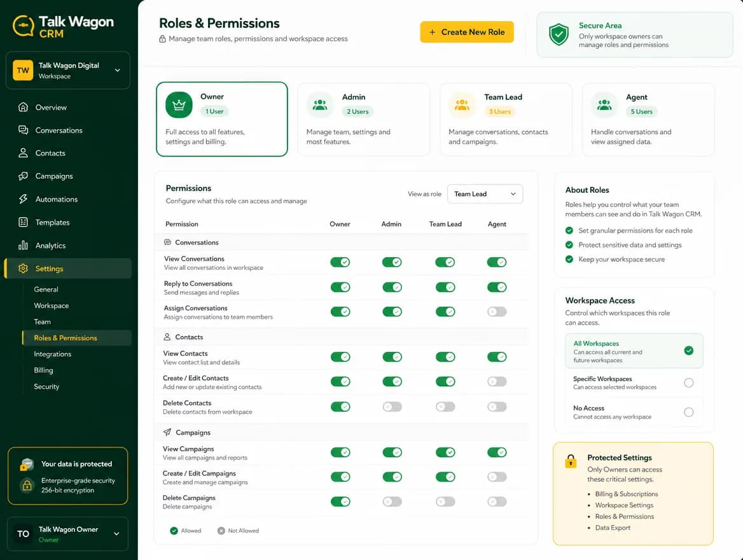
Task: Open the Security settings submenu item
Action: click(46, 386)
